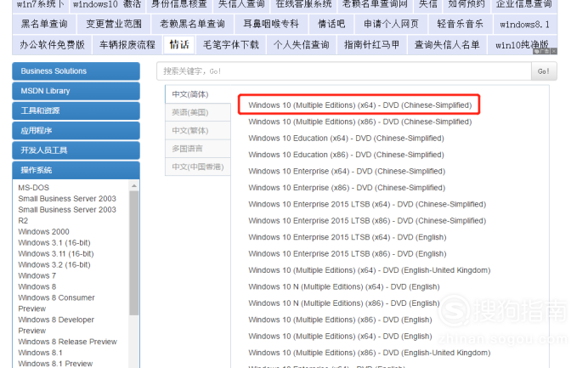Expand the Business Solutions section
The width and height of the screenshot is (588, 368).
76,71
